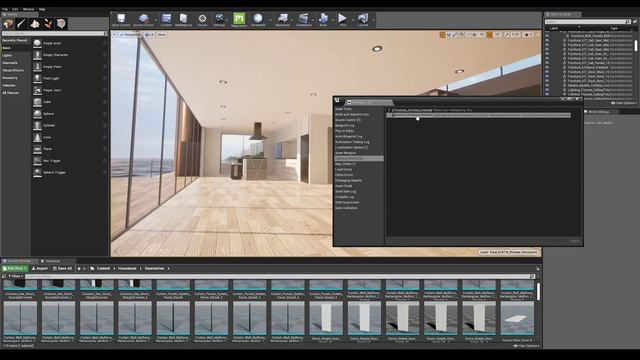Click the Plane shape icon
Image resolution: width=640 pixels, height=360 pixels.
tap(38, 149)
